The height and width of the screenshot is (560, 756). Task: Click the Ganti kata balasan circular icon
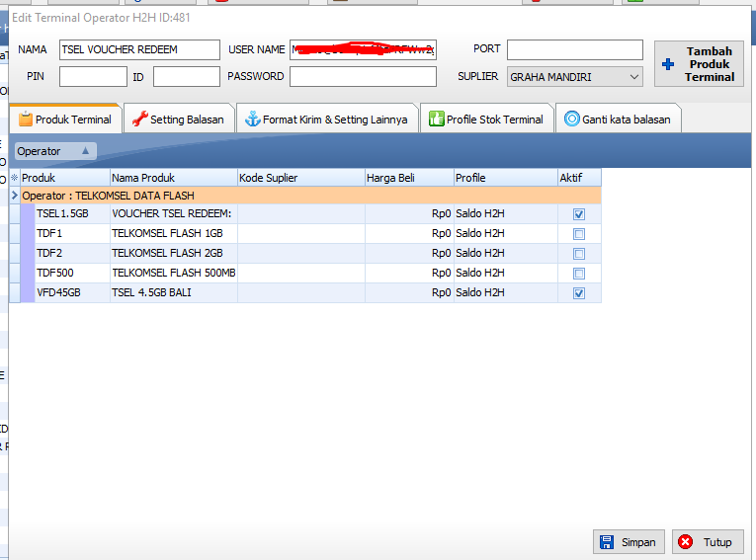(x=571, y=120)
